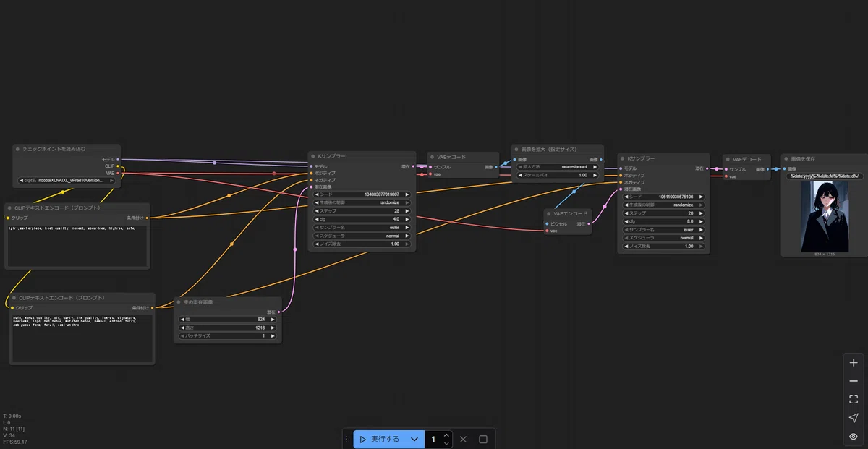Run the workflow with 実行する button
This screenshot has width=868, height=449.
(x=380, y=439)
